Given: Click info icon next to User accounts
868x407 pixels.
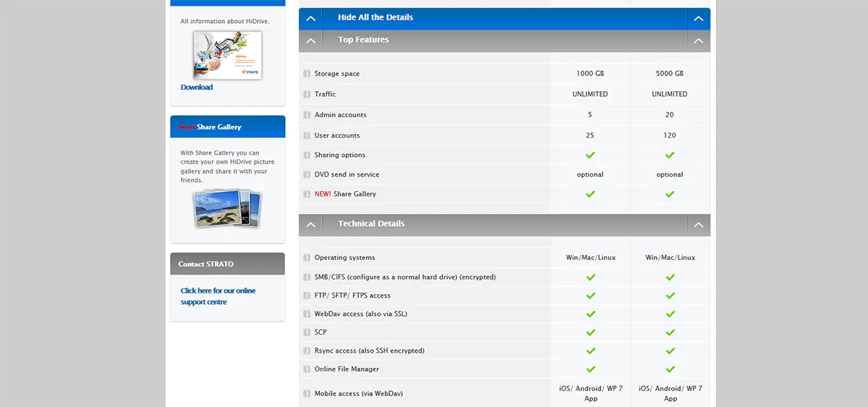Looking at the screenshot, I should click(307, 135).
